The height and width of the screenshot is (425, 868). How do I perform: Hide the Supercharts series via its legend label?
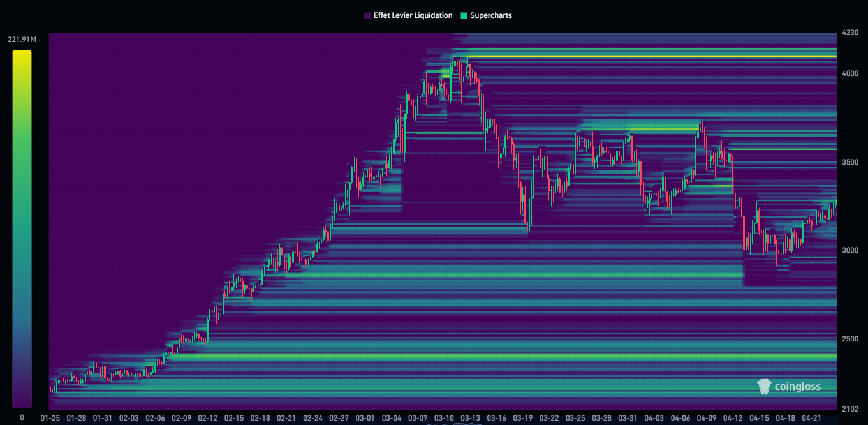[490, 15]
